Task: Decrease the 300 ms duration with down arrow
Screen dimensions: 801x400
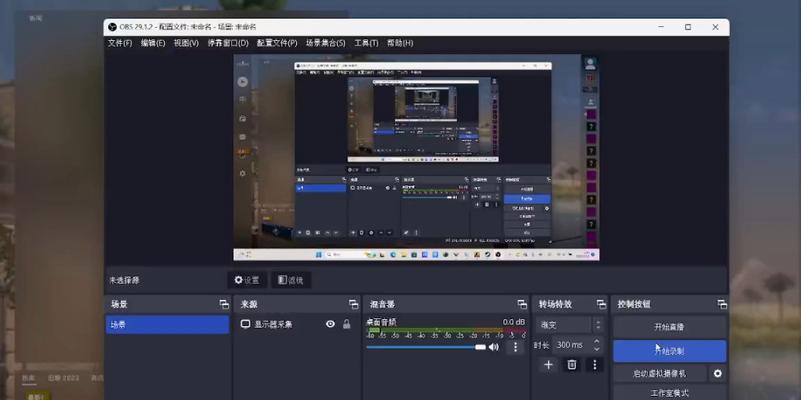Action: (597, 349)
